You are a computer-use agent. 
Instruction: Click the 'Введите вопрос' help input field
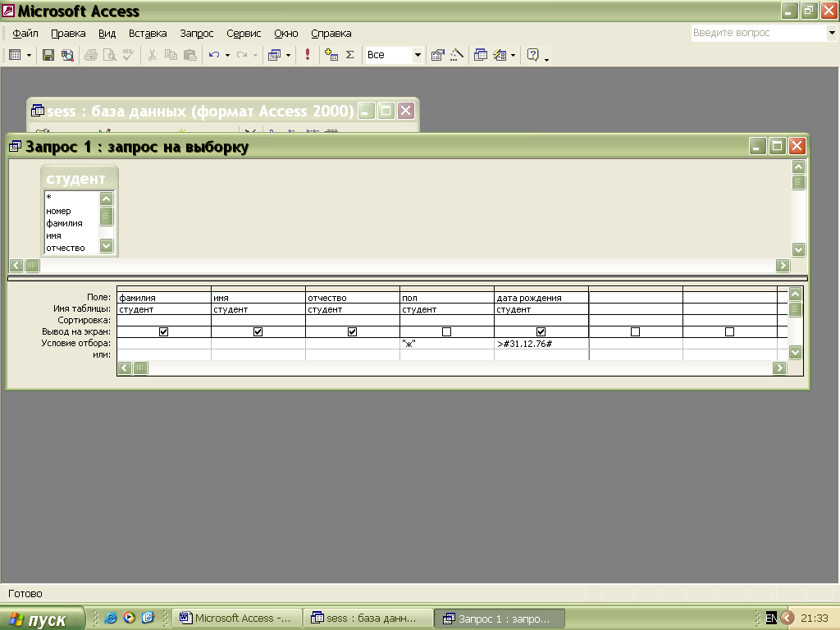(759, 33)
